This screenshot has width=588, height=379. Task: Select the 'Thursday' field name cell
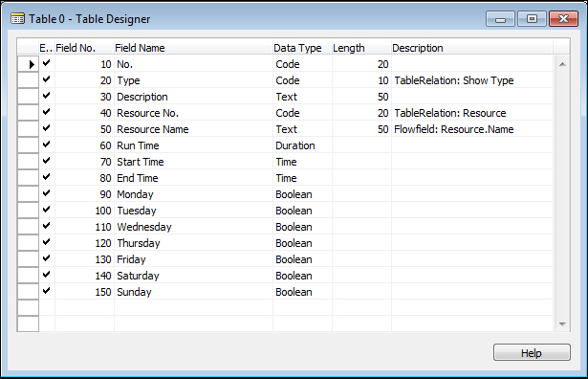pos(193,243)
